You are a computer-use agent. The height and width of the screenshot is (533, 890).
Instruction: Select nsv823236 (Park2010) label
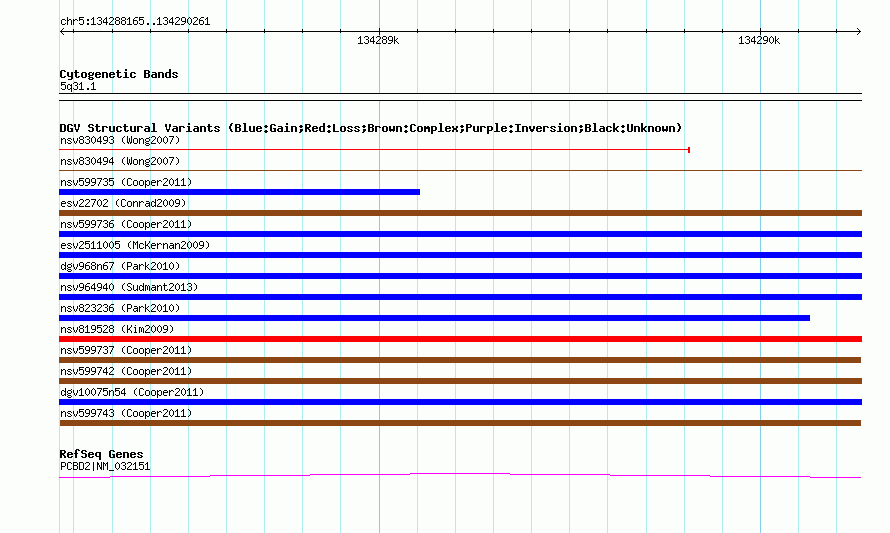point(120,308)
